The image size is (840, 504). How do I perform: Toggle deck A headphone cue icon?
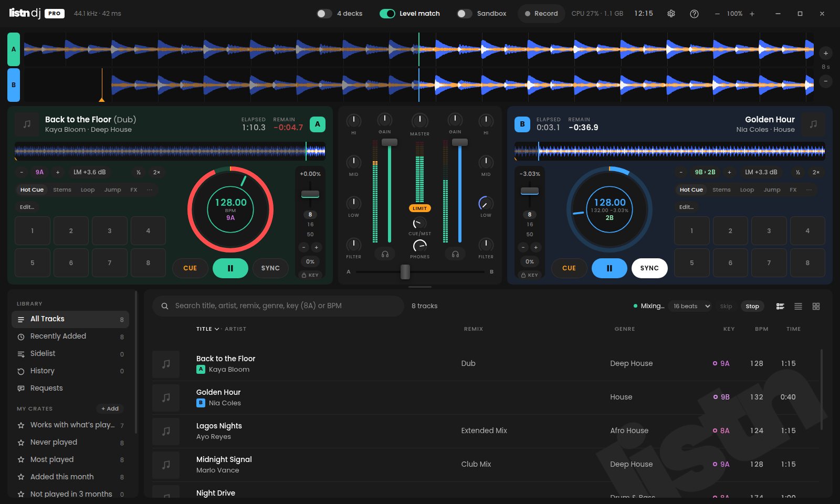pyautogui.click(x=385, y=254)
